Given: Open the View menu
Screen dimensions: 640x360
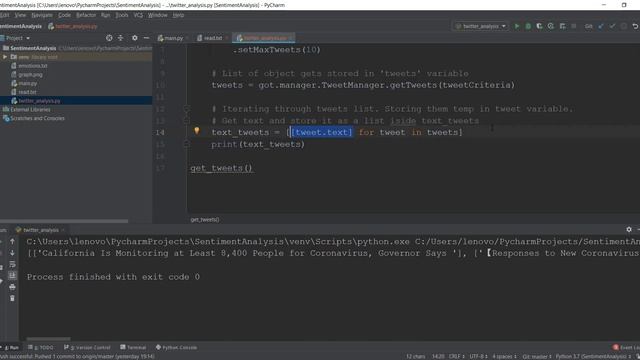Looking at the screenshot, I should click(20, 15).
